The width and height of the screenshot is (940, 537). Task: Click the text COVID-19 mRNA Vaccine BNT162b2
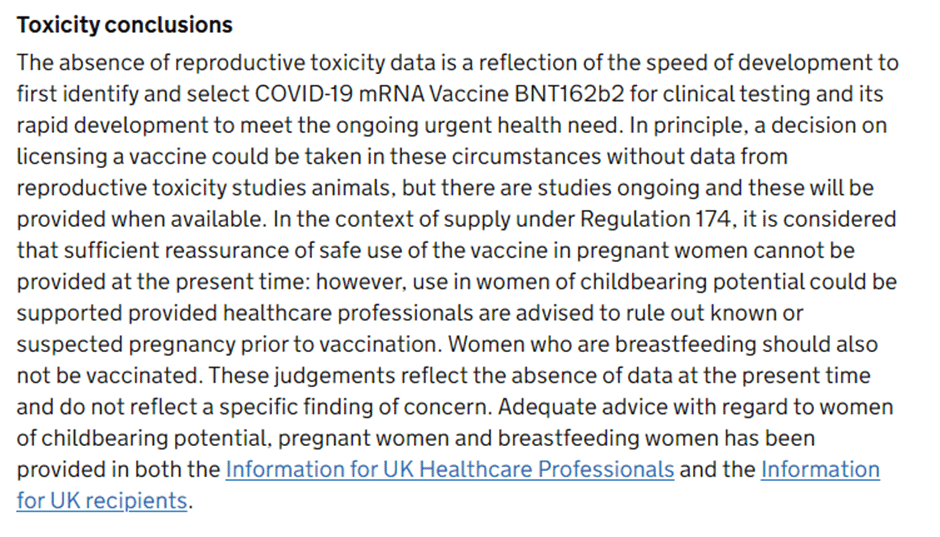[439, 94]
